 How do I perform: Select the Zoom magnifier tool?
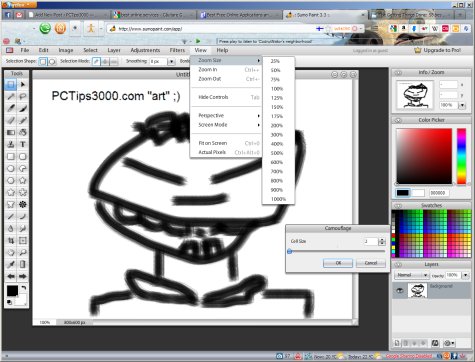click(x=23, y=252)
